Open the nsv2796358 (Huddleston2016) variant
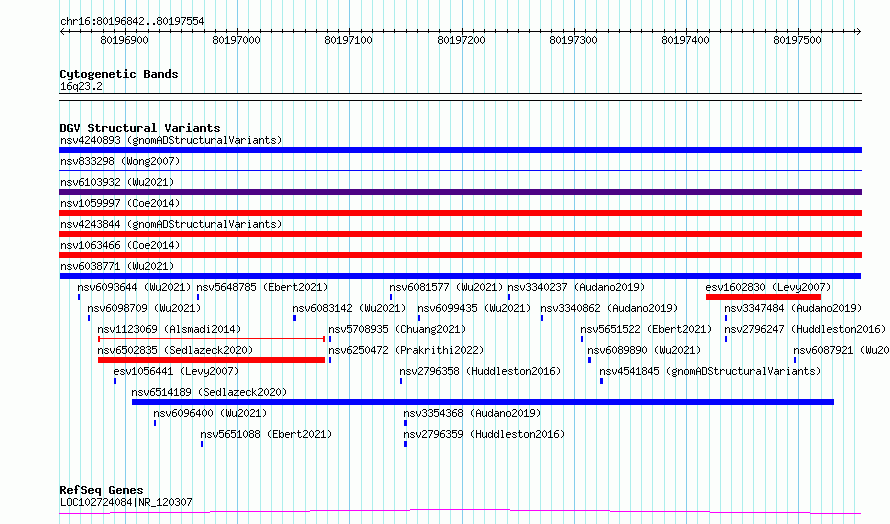The width and height of the screenshot is (890, 524). [x=480, y=371]
